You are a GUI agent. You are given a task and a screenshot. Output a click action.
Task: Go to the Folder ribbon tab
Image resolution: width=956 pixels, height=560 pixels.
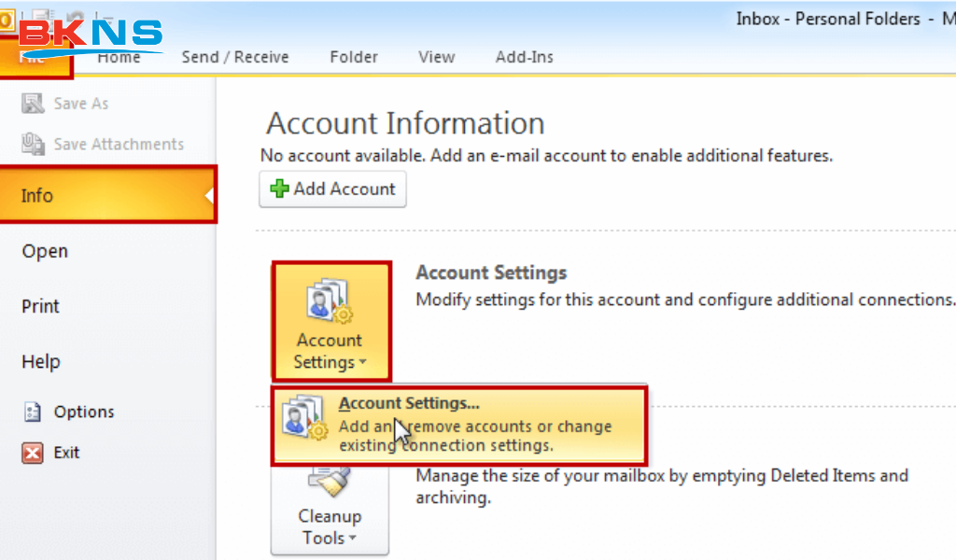[x=354, y=57]
